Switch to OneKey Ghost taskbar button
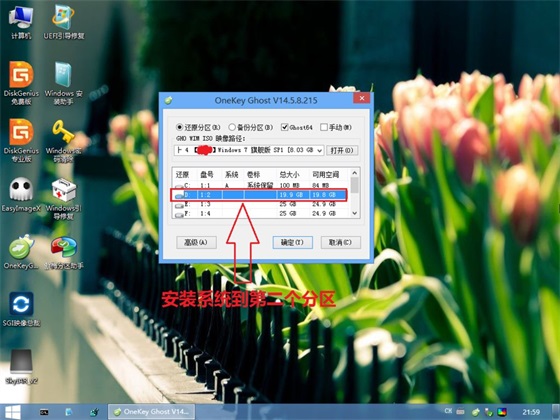The image size is (560, 420). click(151, 412)
